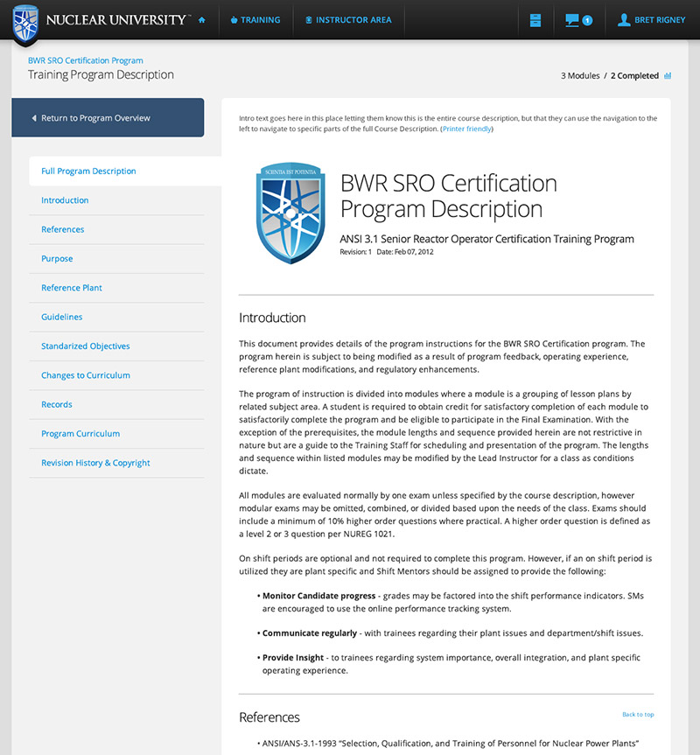Viewport: 700px width, 755px height.
Task: Open Standarized Objectives section
Action: (86, 346)
